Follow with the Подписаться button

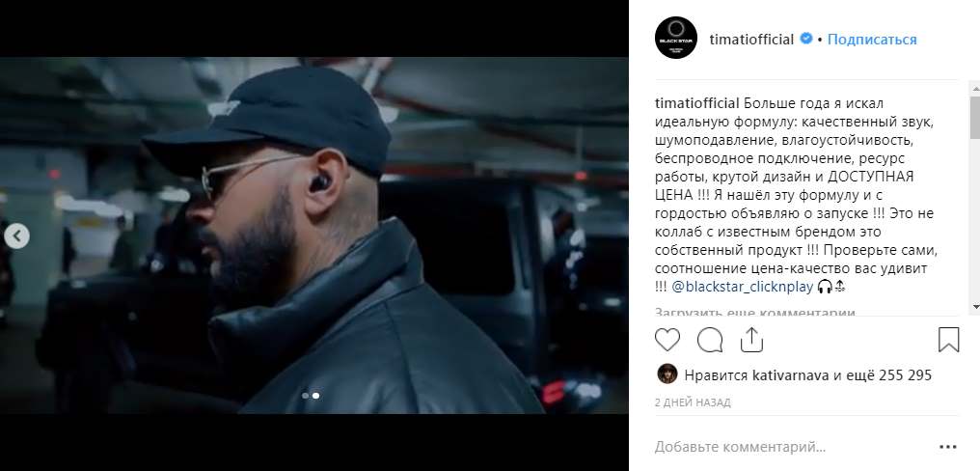tap(872, 40)
